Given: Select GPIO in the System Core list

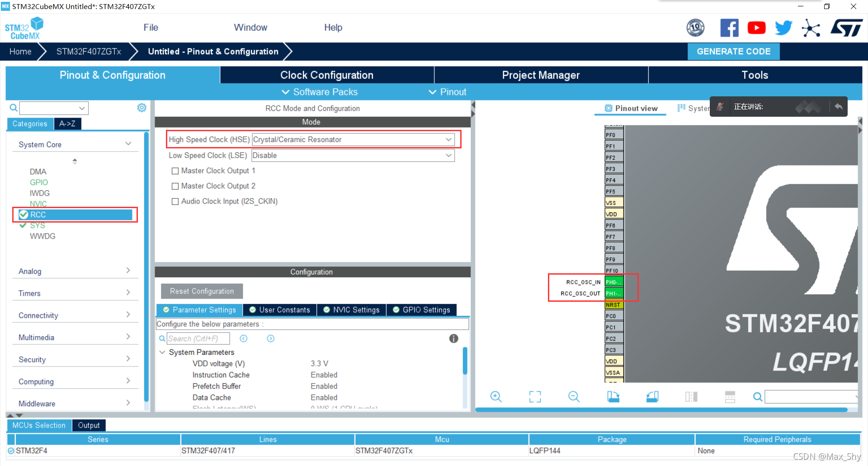Looking at the screenshot, I should (39, 182).
